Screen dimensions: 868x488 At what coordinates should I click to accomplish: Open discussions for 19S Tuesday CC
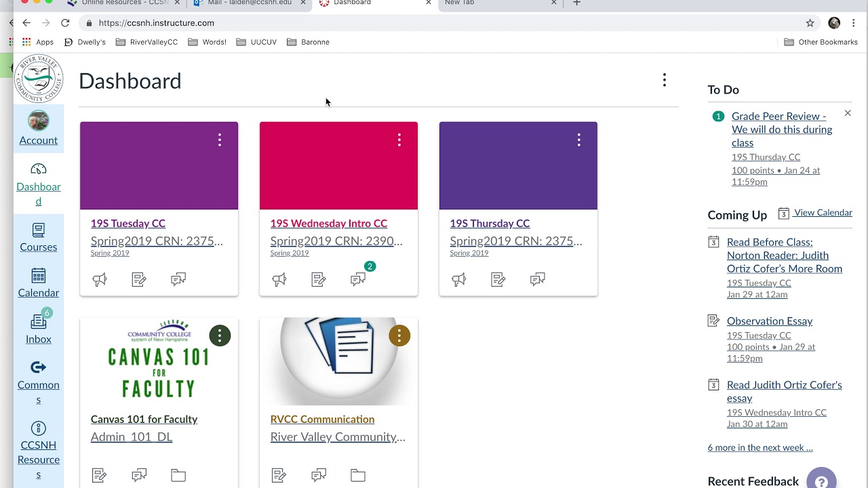tap(178, 279)
